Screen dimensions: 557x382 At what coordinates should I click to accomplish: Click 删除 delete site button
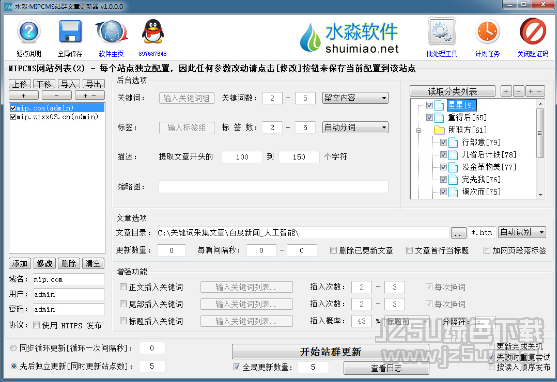(69, 264)
